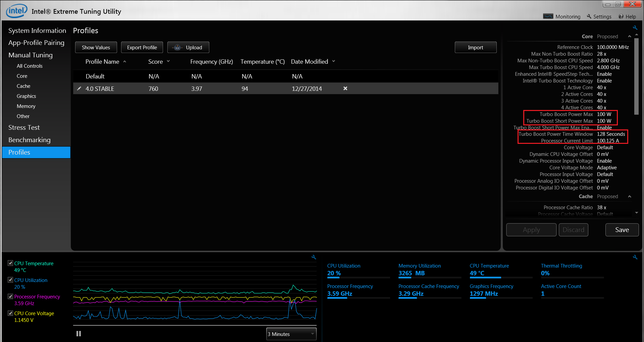Screen dimensions: 644x342
Task: Click Processor Frequency 3.59 GHz value
Action: tap(340, 294)
